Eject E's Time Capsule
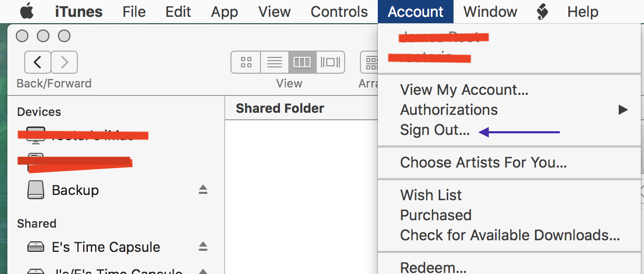644x274 pixels. point(203,247)
